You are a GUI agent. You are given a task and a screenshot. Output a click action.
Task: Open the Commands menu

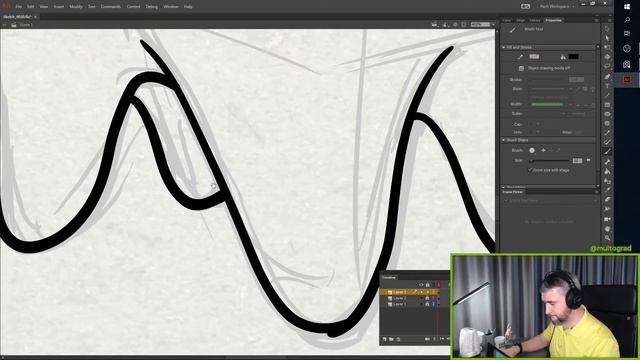click(111, 7)
